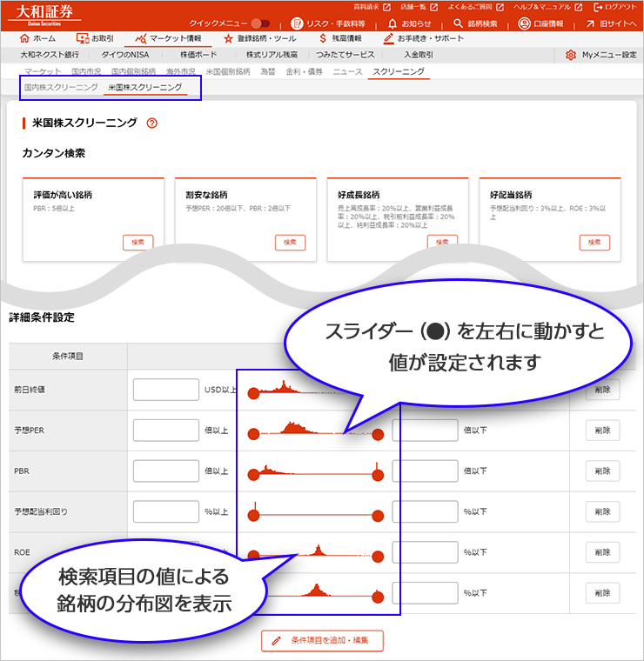Switch to 為替 sub-tab

267,71
